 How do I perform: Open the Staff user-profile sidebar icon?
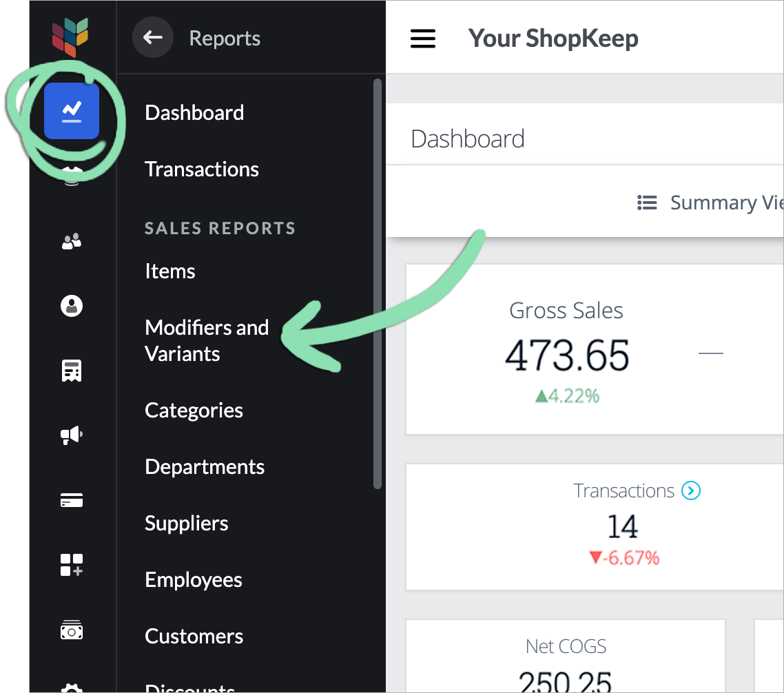coord(72,305)
